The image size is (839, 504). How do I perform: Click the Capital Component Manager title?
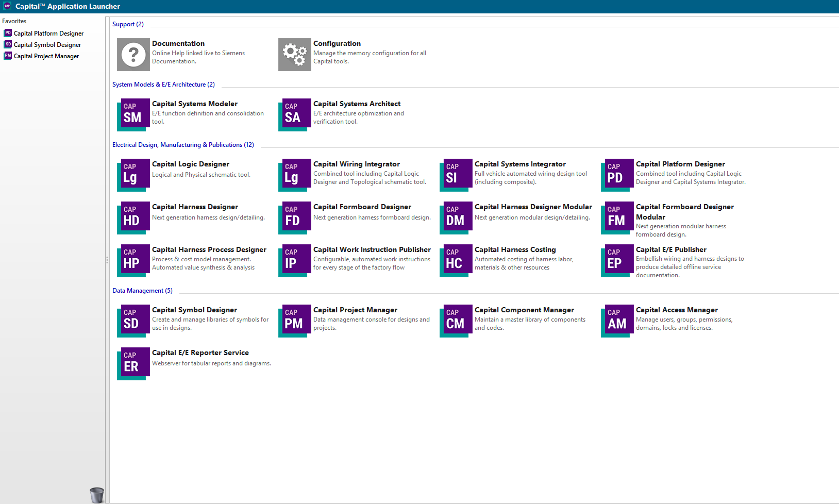(524, 310)
